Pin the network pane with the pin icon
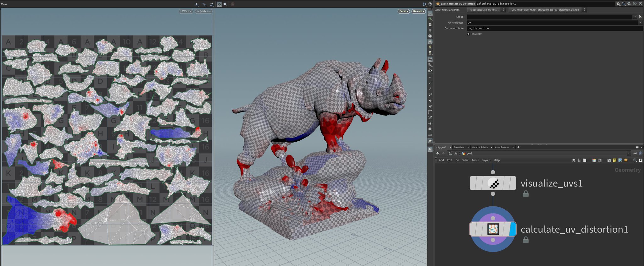644x266 pixels. coord(635,153)
